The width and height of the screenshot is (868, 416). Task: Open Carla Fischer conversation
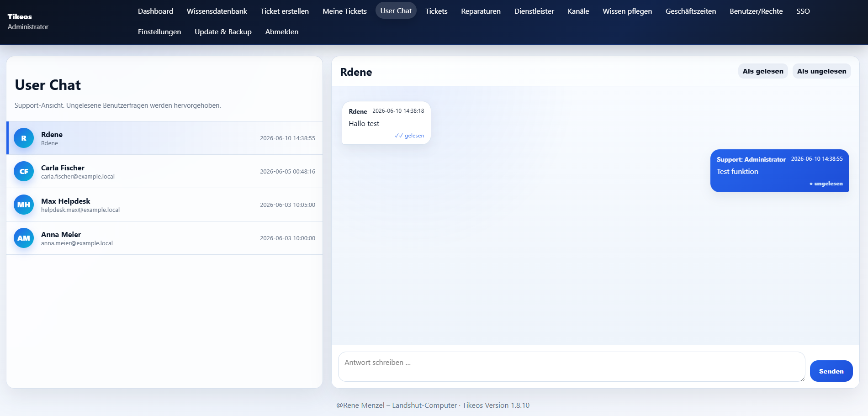[x=164, y=171]
